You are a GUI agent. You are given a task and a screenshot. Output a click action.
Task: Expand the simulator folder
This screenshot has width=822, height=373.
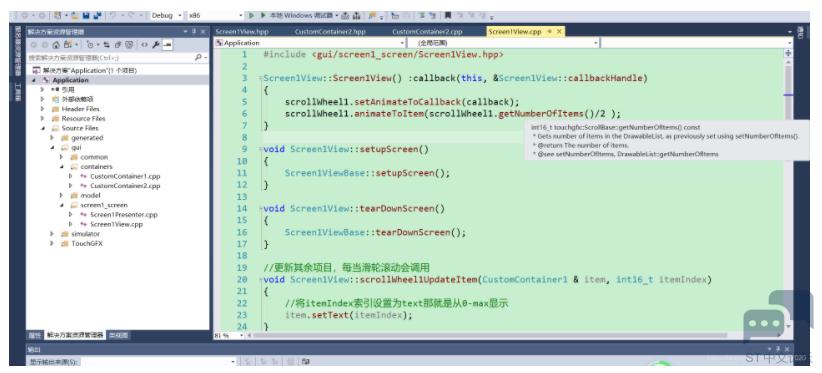[x=52, y=234]
